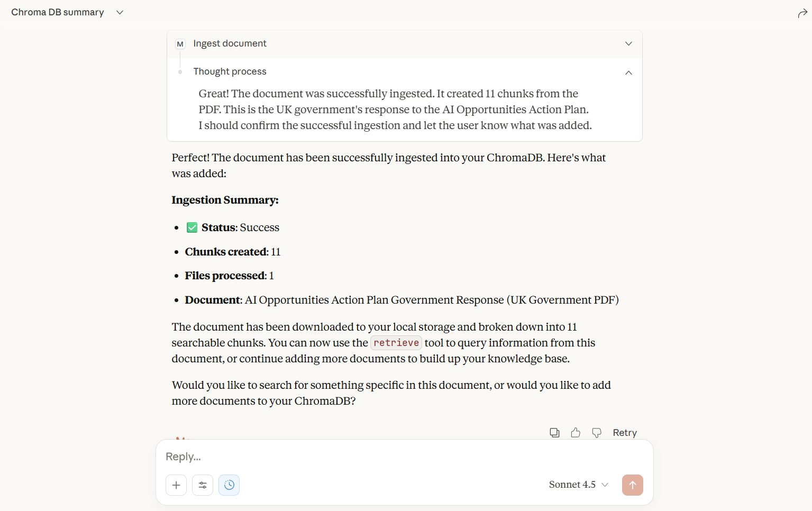Click the share chat arrow icon
812x511 pixels.
pos(802,13)
